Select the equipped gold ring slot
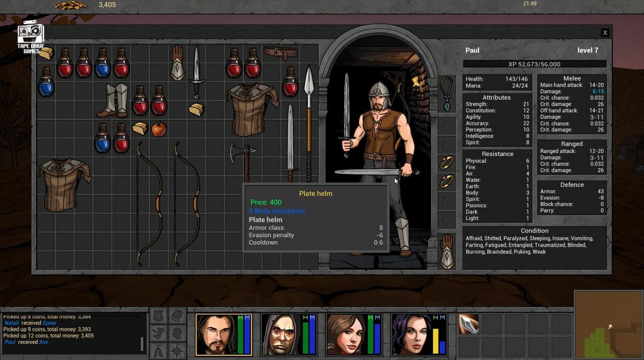This screenshot has width=644, height=360. point(446,163)
